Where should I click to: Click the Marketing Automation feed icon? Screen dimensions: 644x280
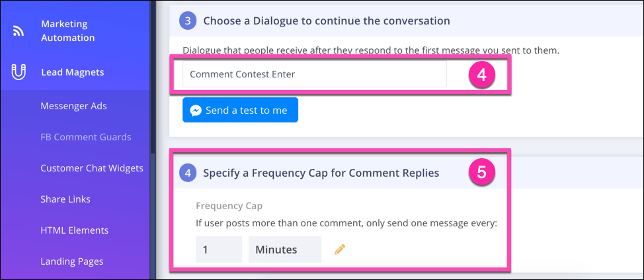click(19, 31)
